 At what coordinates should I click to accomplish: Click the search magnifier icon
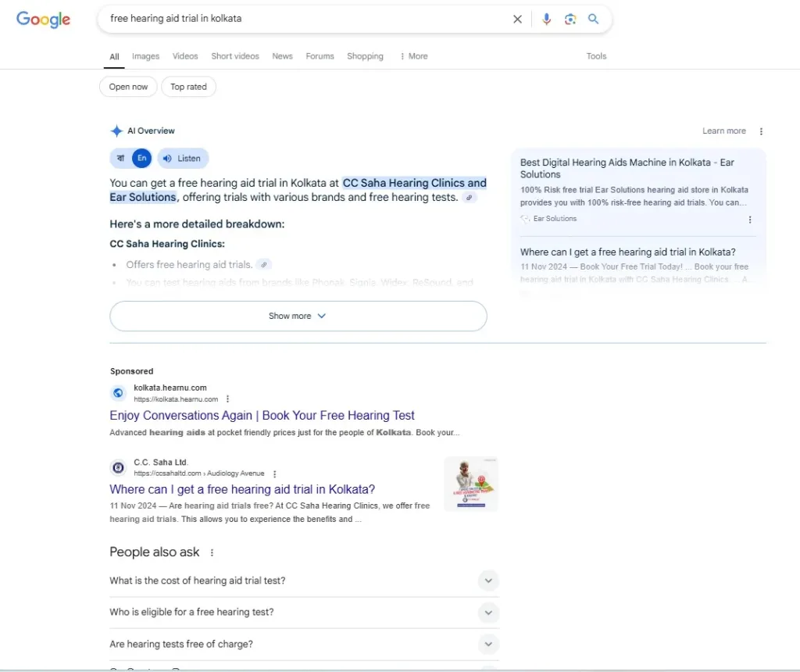coord(593,19)
